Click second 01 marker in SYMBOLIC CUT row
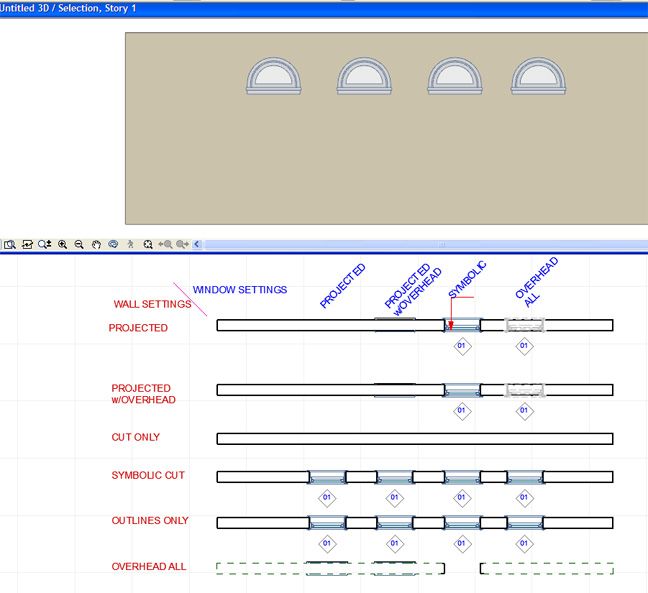648x593 pixels. [x=394, y=497]
